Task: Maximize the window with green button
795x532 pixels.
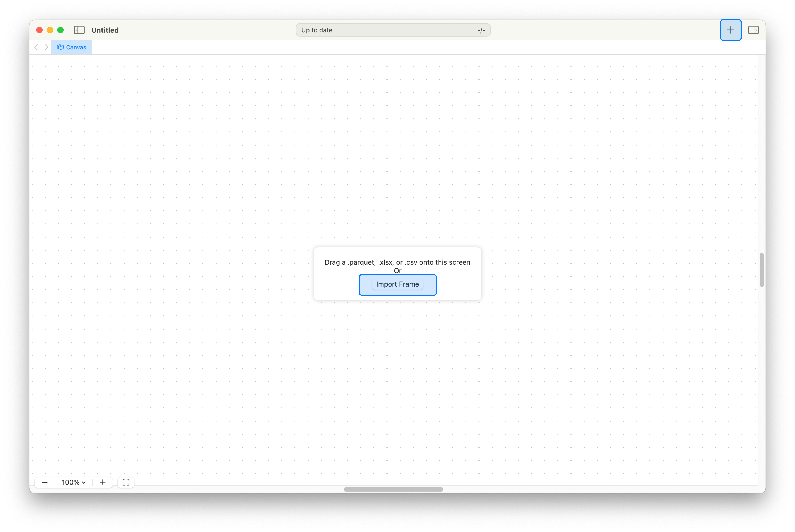Action: [60, 30]
